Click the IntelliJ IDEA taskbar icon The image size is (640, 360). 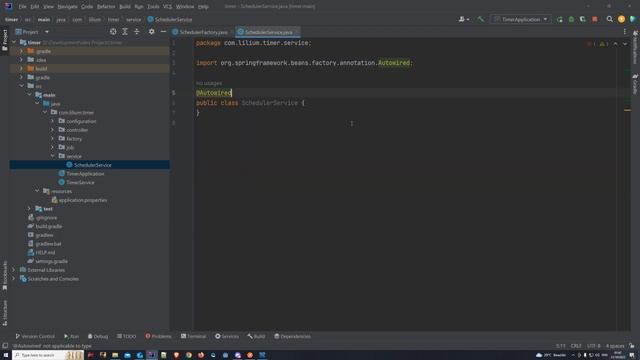click(152, 355)
